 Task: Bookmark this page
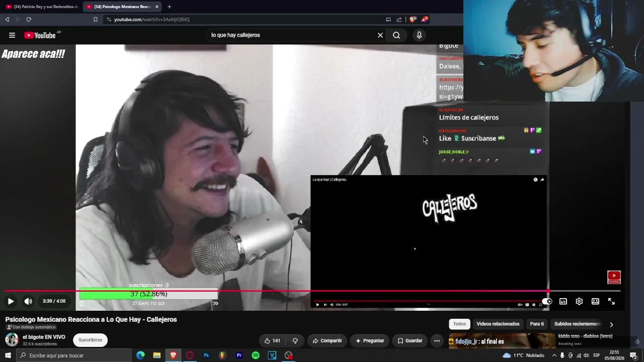[96, 20]
